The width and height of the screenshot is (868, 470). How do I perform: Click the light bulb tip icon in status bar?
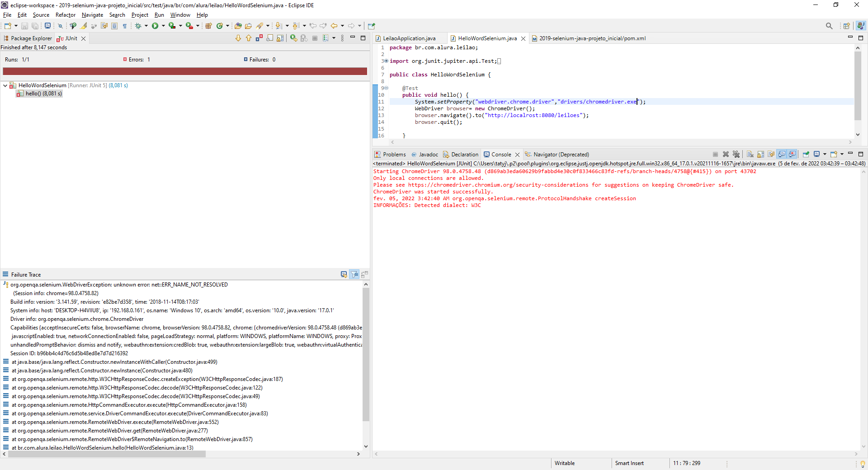click(x=863, y=464)
